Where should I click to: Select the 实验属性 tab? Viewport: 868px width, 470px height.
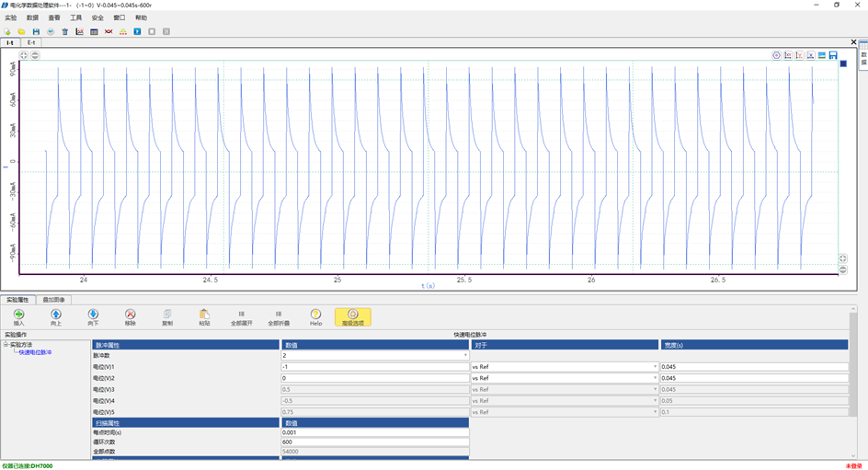point(17,300)
